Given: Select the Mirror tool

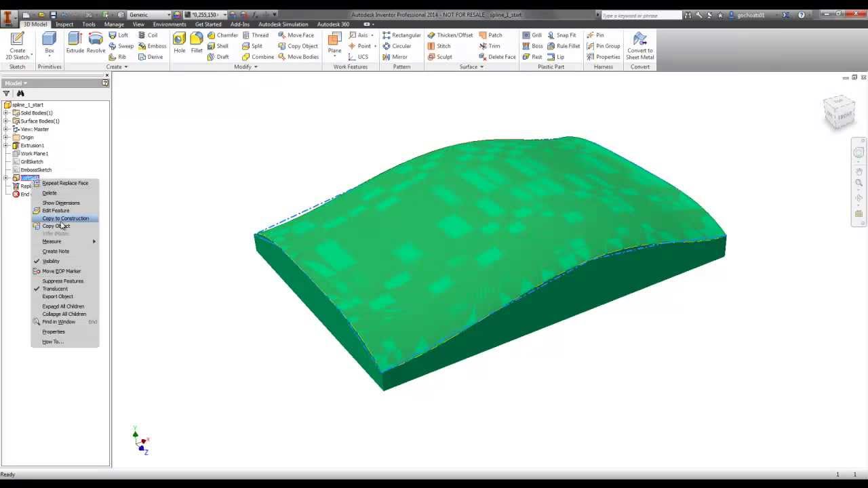Looking at the screenshot, I should pyautogui.click(x=395, y=57).
